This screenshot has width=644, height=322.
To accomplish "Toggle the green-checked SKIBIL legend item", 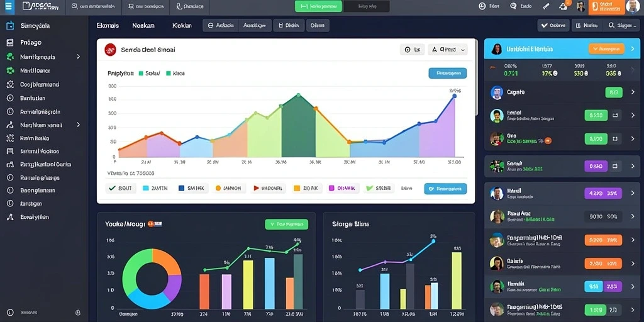I will pos(379,188).
